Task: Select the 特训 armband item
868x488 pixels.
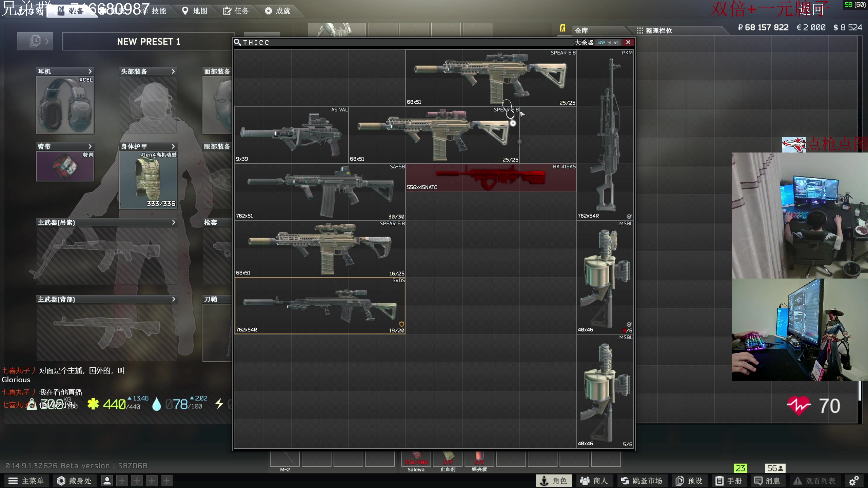Action: pyautogui.click(x=65, y=166)
